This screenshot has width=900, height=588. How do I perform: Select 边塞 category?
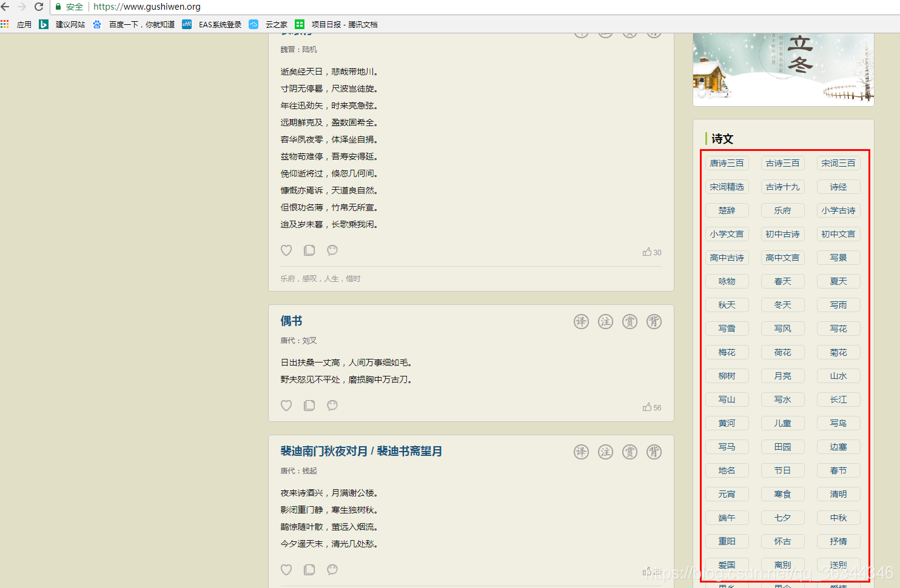pos(839,447)
